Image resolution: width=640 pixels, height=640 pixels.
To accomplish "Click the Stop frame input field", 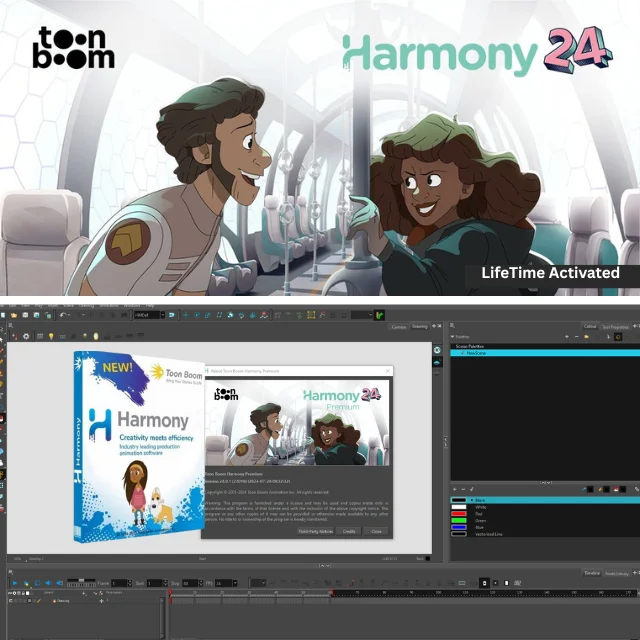I will tap(190, 583).
